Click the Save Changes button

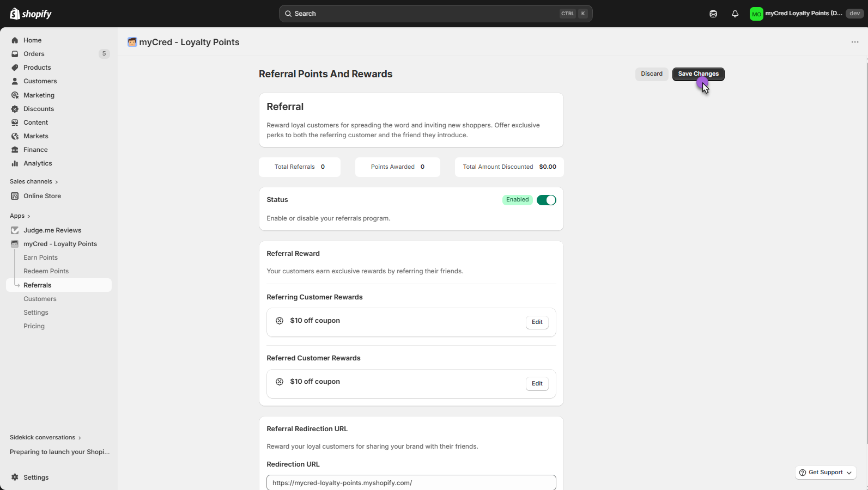(698, 74)
